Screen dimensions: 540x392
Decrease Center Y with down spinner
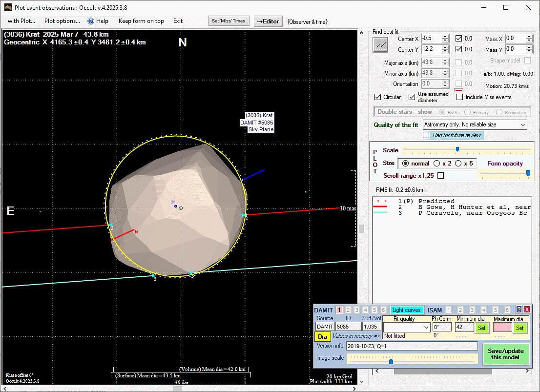(445, 51)
